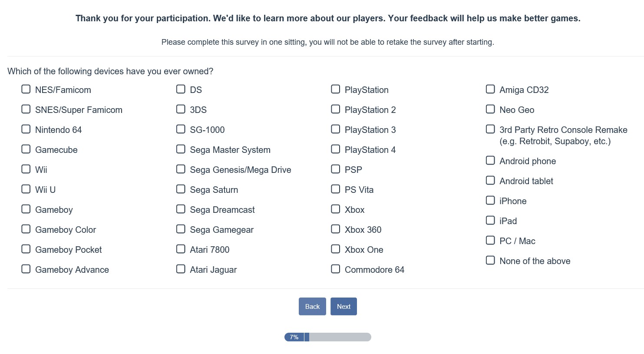Check the Android phone box

(490, 161)
